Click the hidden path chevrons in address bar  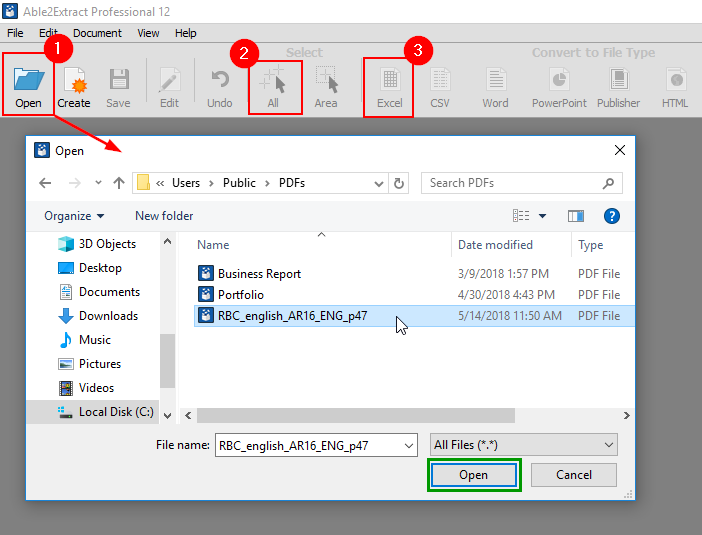pos(160,183)
